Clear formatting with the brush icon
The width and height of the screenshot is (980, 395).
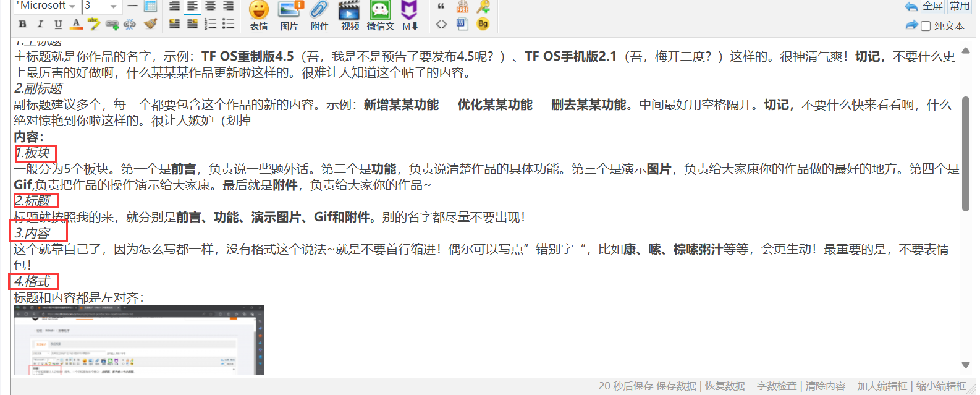[150, 24]
